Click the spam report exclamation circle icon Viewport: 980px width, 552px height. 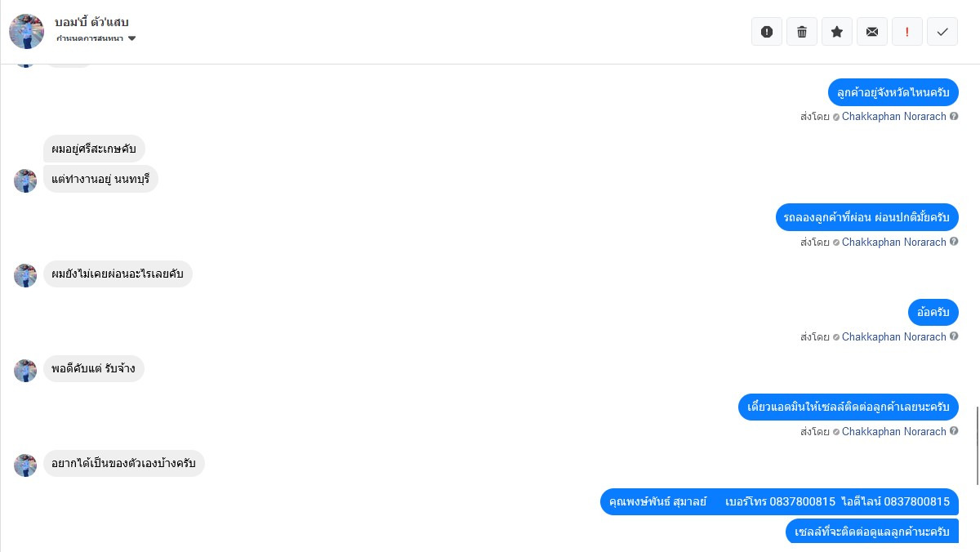click(767, 32)
